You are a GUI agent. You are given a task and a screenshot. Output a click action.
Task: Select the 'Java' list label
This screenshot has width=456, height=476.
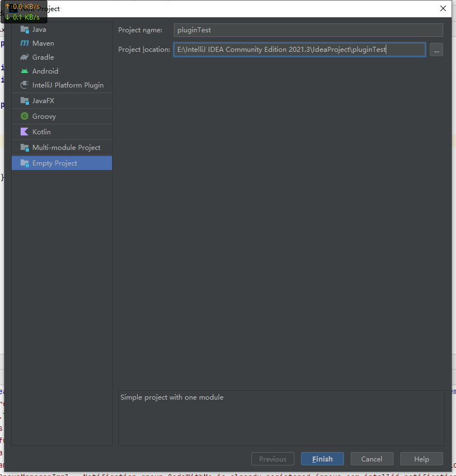tap(39, 30)
